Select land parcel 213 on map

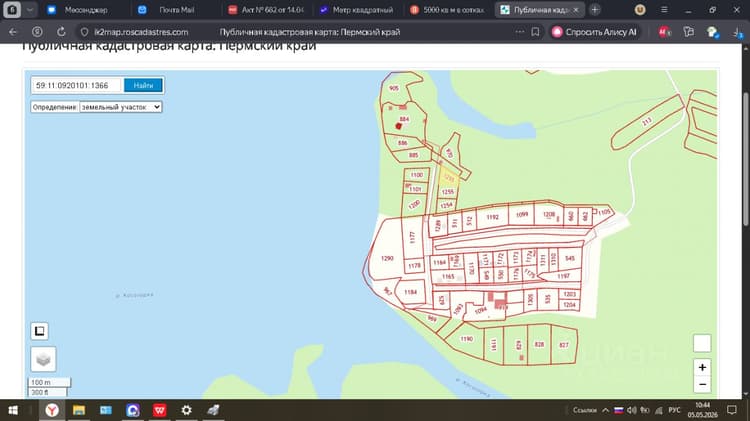click(647, 122)
